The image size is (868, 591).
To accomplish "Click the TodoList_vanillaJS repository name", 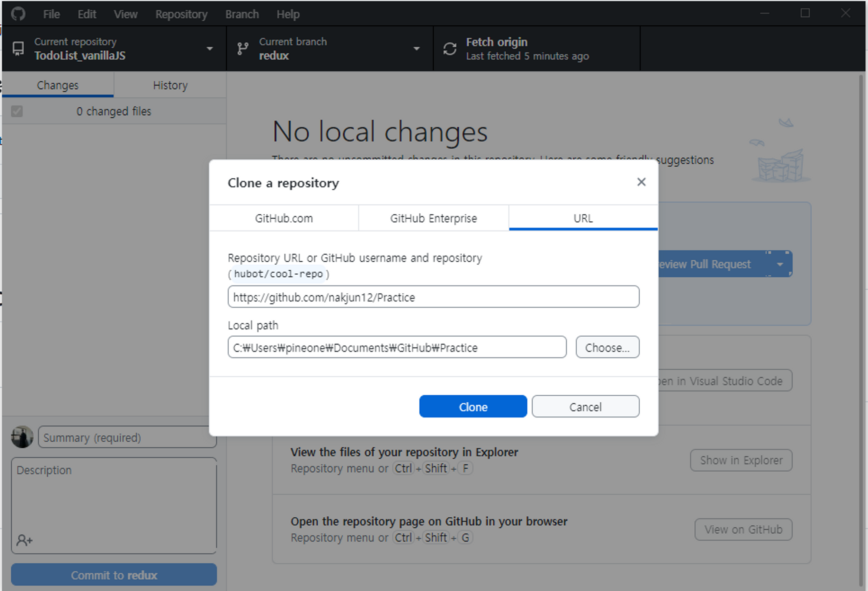I will pyautogui.click(x=80, y=56).
